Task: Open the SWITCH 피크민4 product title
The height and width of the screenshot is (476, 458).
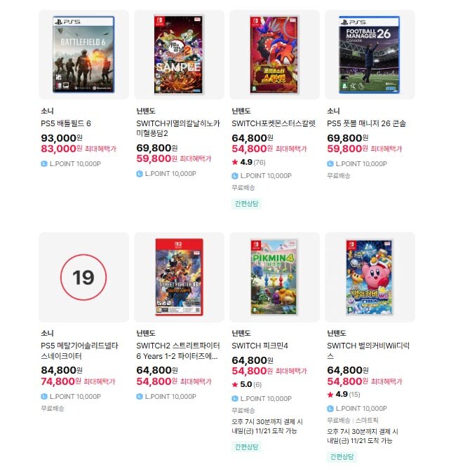Action: coord(260,346)
